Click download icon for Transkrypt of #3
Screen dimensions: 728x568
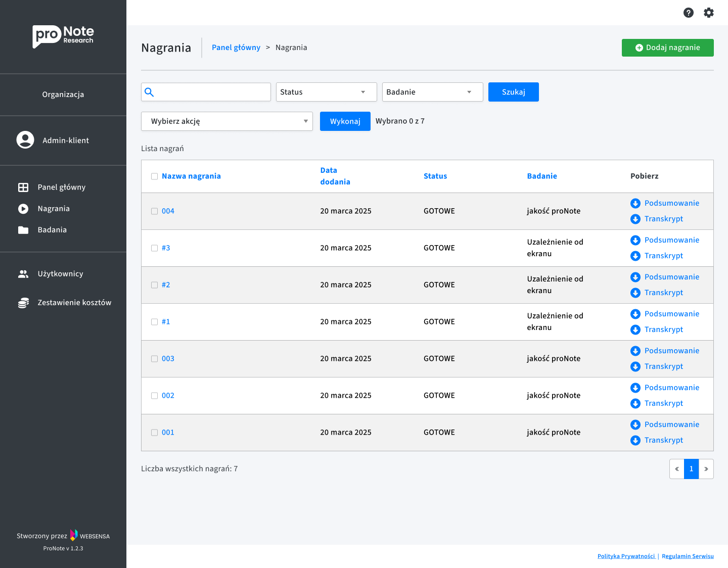point(635,256)
